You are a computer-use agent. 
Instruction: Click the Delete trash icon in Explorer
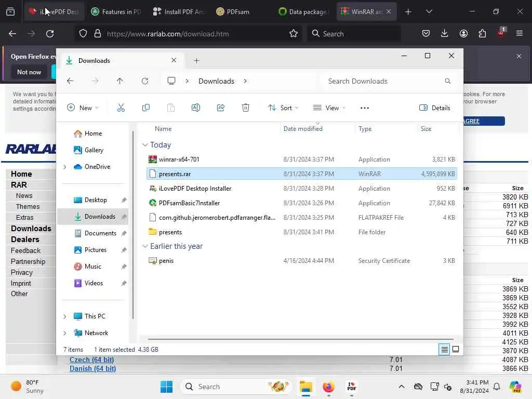click(x=246, y=108)
